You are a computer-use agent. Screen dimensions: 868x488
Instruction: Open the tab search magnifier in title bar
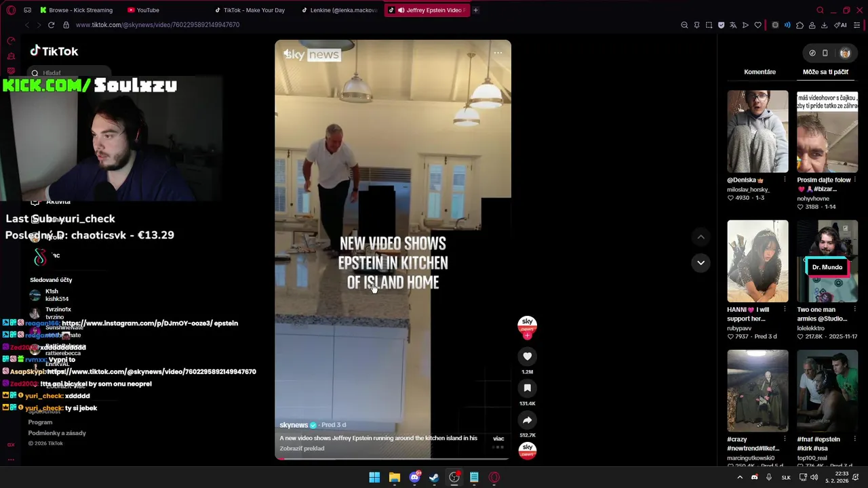coord(820,10)
